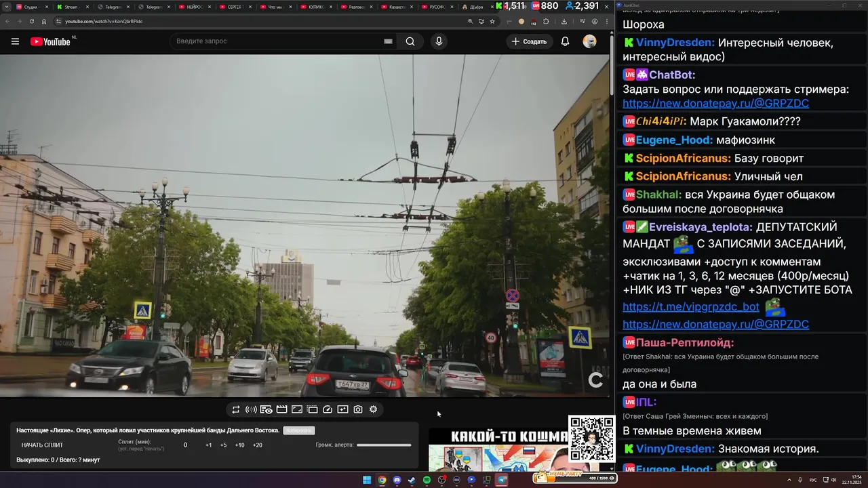The width and height of the screenshot is (868, 488).
Task: Add +20 minutes to split
Action: 257,445
